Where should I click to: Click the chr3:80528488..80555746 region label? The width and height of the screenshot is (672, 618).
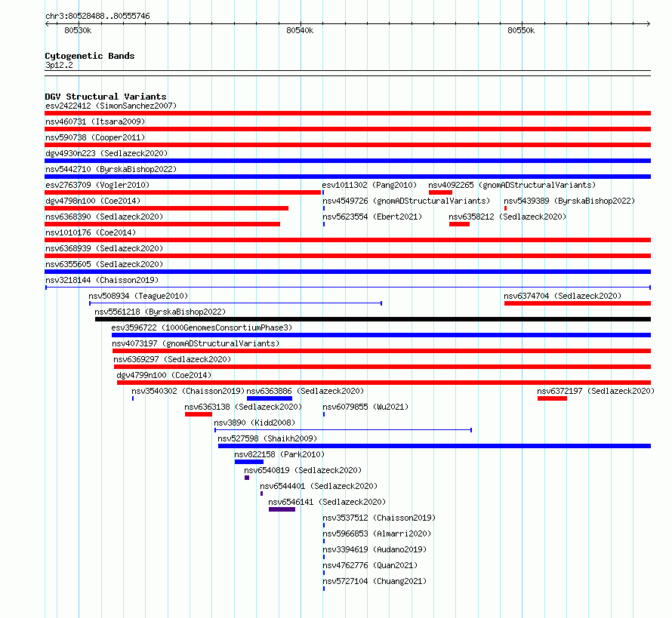pos(97,16)
